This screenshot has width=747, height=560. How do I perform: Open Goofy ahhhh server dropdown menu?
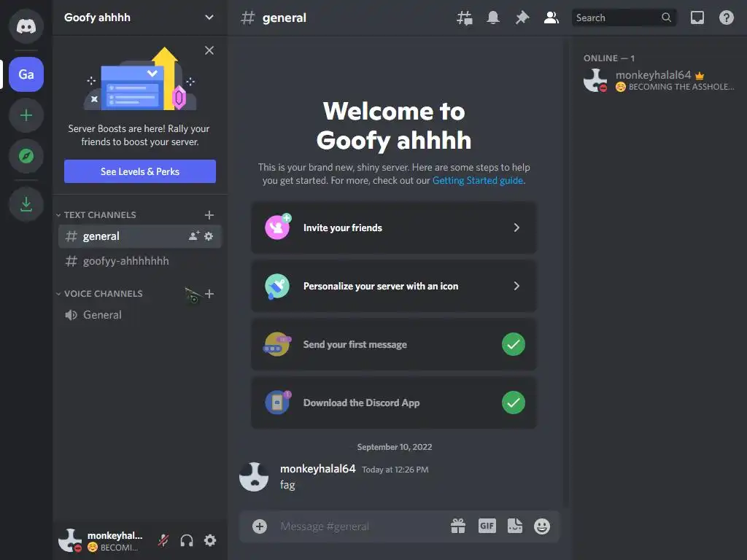[x=209, y=17]
